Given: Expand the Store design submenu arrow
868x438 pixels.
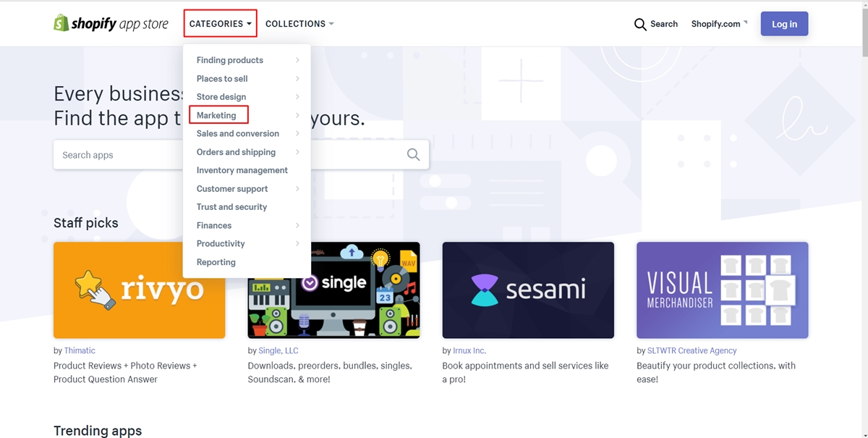Looking at the screenshot, I should click(297, 97).
